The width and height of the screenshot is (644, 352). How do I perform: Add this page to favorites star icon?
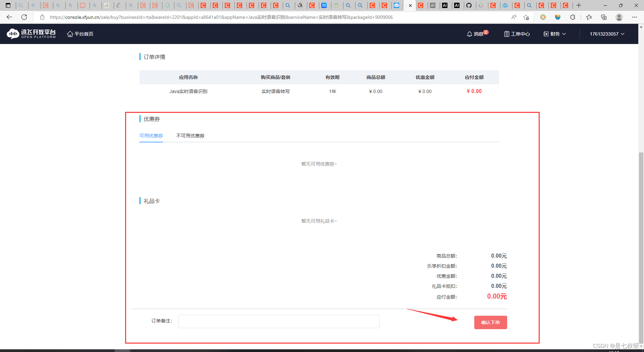(x=526, y=17)
